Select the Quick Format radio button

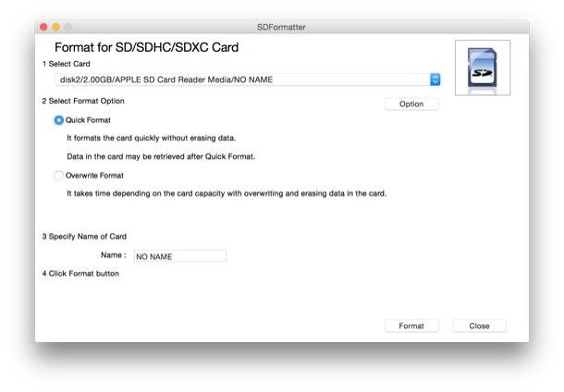(x=58, y=120)
